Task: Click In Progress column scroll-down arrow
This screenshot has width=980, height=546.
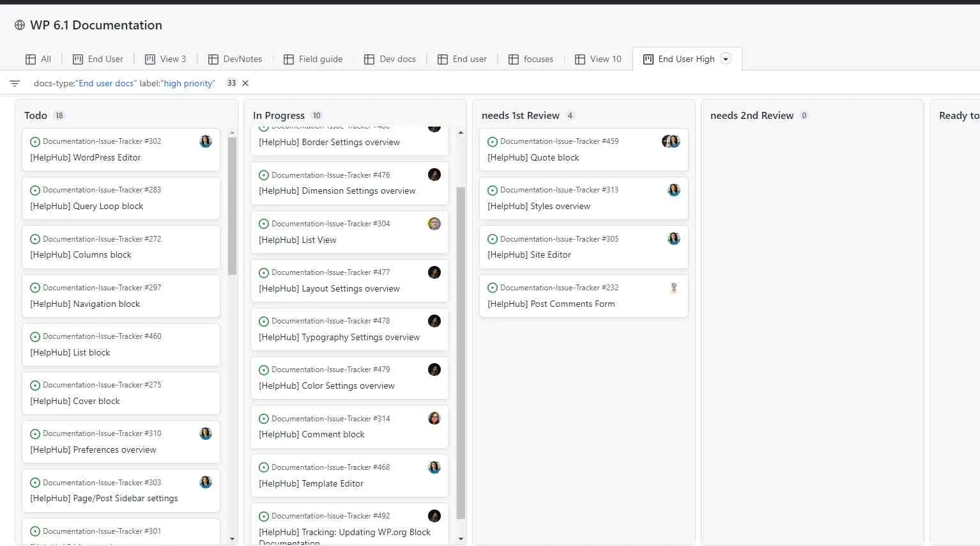Action: click(x=461, y=539)
